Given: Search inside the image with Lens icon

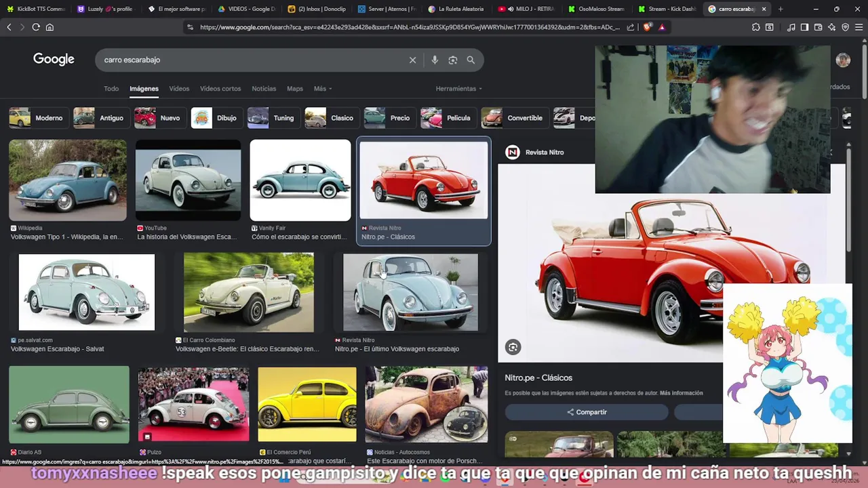Looking at the screenshot, I should 513,347.
